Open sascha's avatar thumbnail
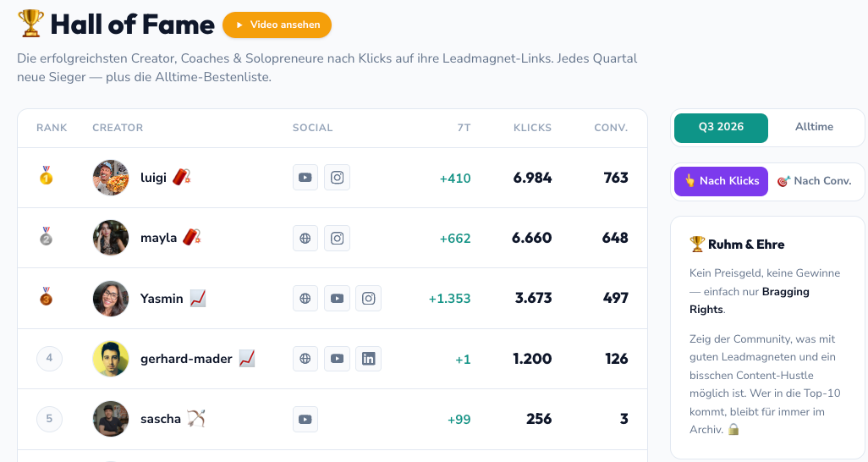The image size is (868, 462). pyautogui.click(x=111, y=419)
